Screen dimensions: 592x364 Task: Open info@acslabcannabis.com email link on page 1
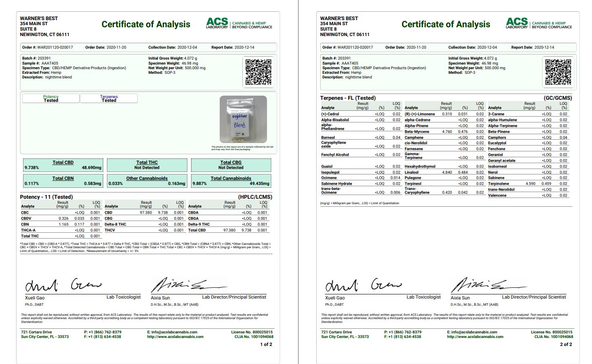(x=173, y=332)
